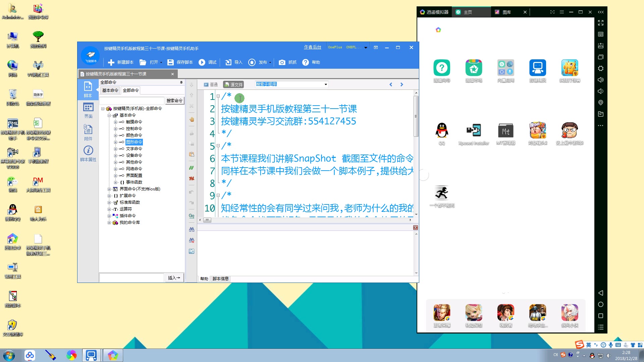Open the 附件 attachments sidebar icon

click(x=88, y=132)
